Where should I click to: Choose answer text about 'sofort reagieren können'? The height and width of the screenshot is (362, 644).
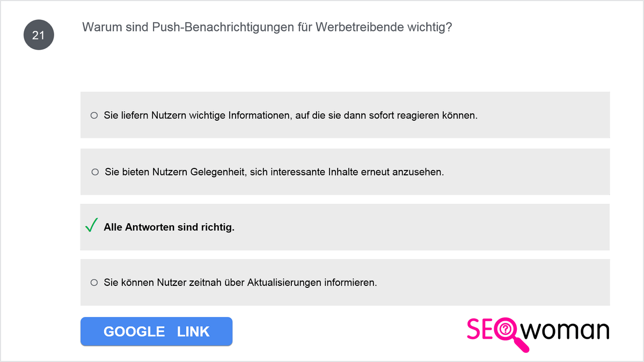tap(290, 115)
